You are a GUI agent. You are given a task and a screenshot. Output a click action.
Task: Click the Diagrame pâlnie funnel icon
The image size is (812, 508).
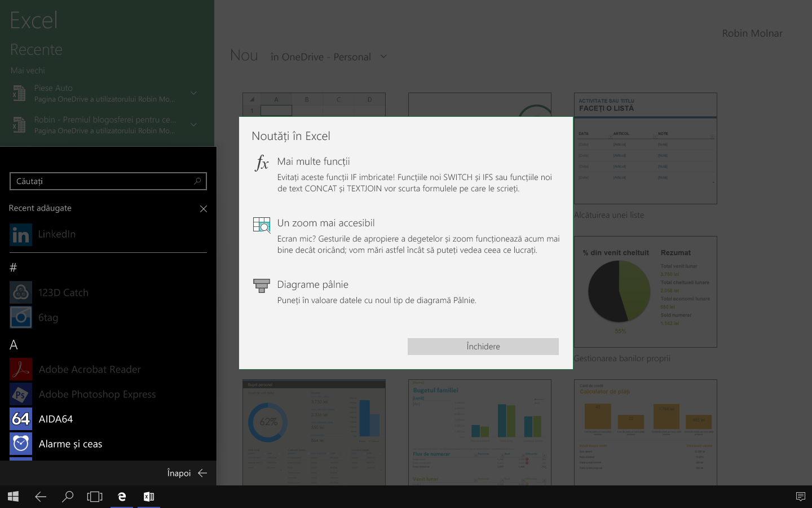tap(262, 286)
